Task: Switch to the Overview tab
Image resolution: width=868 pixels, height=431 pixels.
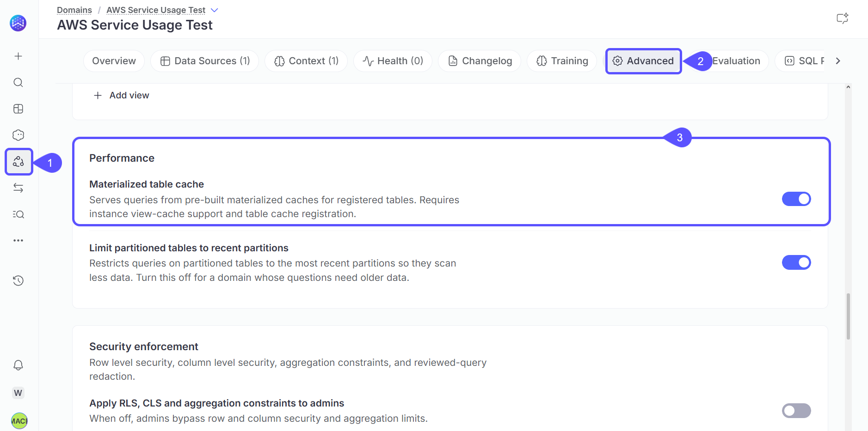Action: pos(114,61)
